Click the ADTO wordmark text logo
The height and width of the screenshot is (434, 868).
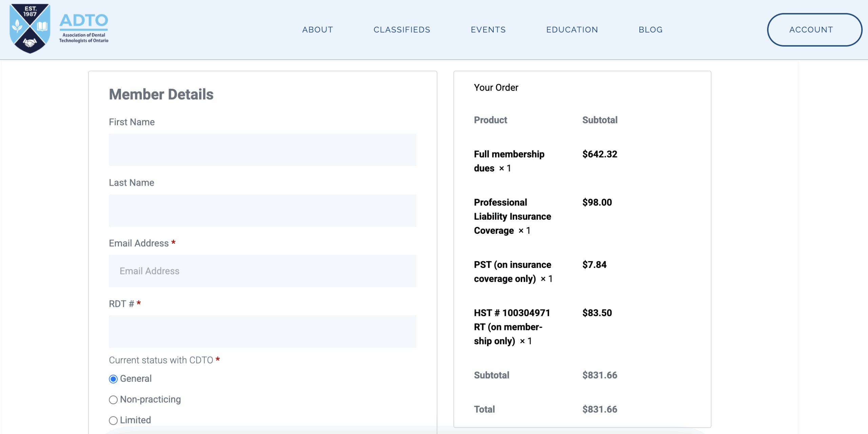click(84, 28)
